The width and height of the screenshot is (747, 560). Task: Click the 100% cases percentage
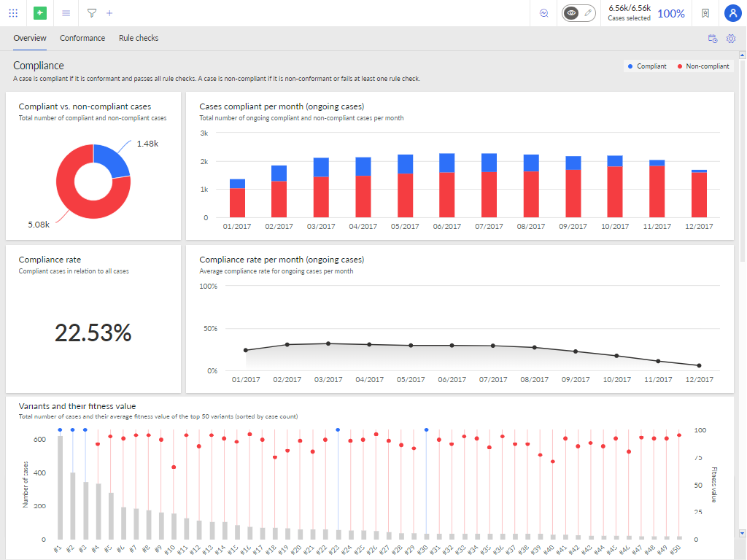[671, 13]
